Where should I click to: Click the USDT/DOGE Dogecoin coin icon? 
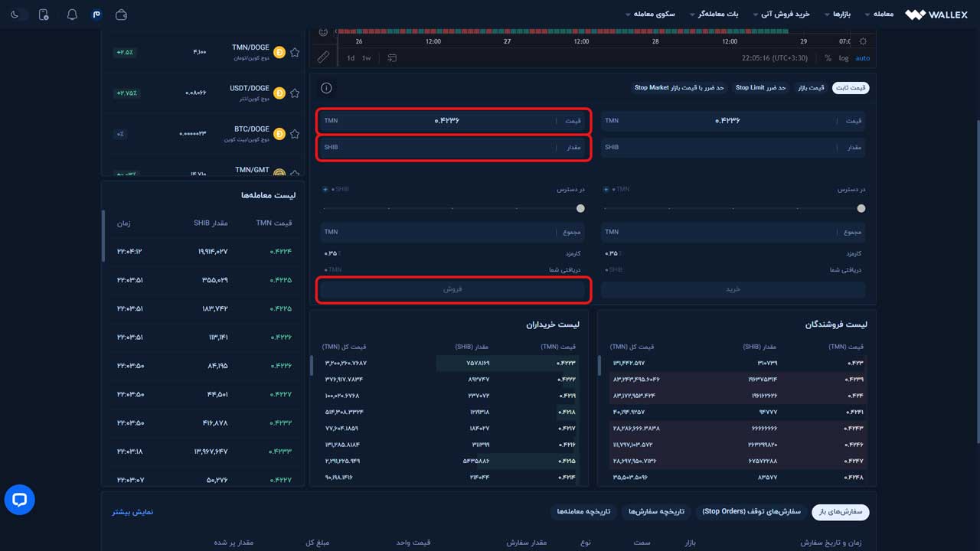coord(279,93)
